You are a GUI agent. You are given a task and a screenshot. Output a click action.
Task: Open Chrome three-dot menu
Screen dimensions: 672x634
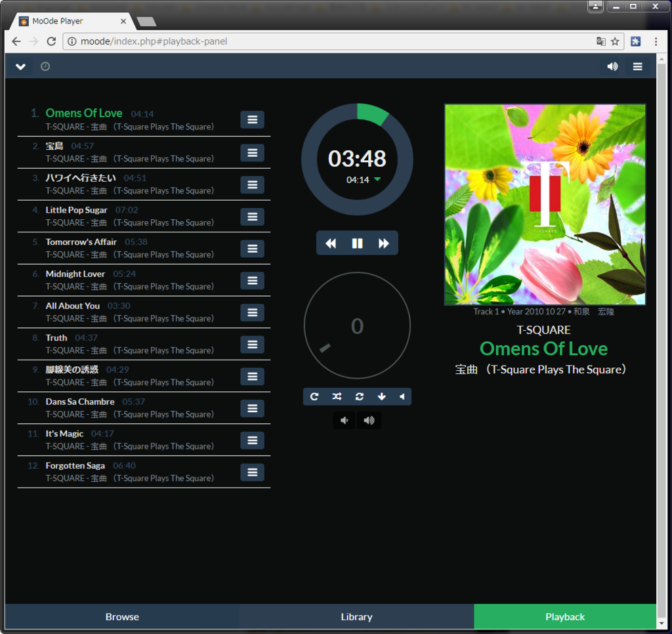point(656,41)
